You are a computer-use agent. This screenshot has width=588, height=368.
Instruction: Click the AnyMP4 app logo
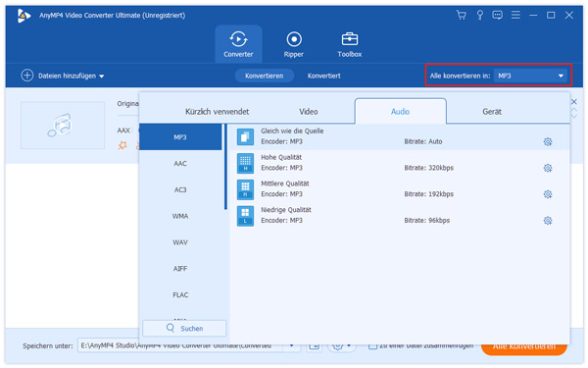(x=24, y=16)
